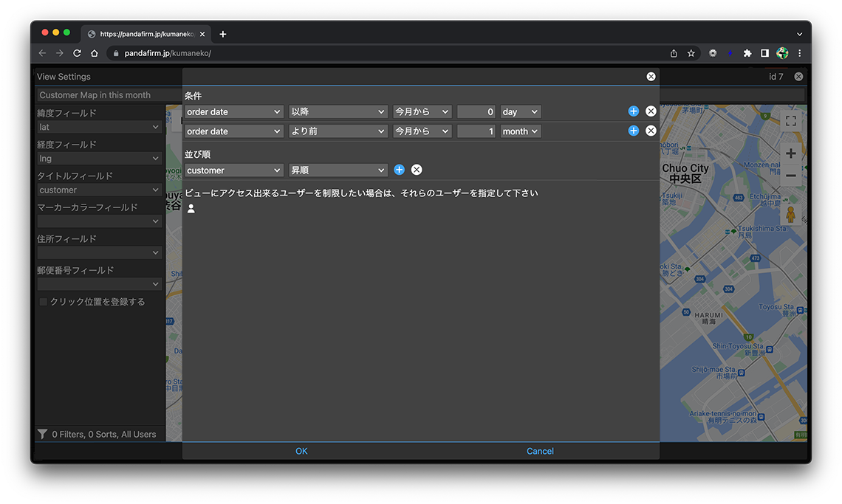842x504 pixels.
Task: Bookmark this page with the star
Action: pos(691,53)
